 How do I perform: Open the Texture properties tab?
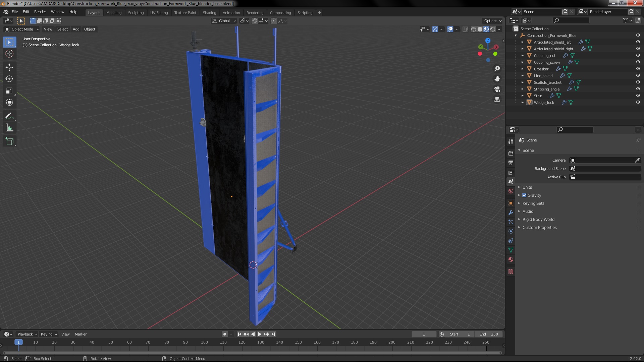(x=511, y=271)
